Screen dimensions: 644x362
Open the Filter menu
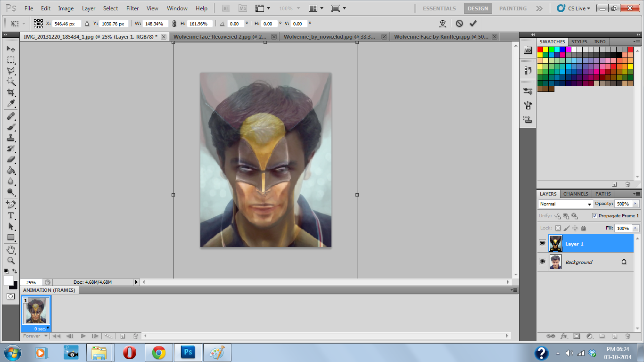(132, 8)
